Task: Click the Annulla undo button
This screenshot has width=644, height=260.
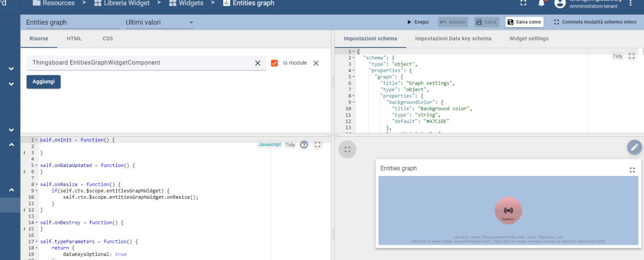Action: click(453, 22)
